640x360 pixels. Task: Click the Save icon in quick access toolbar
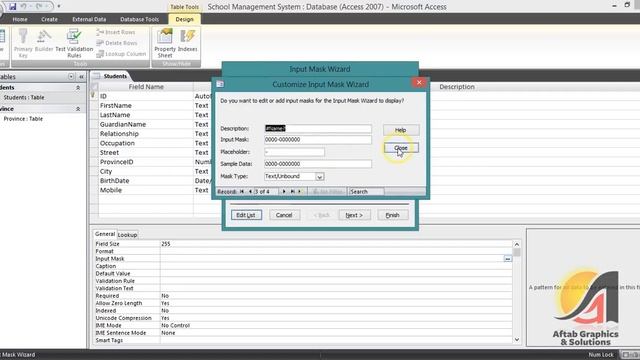pyautogui.click(x=12, y=6)
